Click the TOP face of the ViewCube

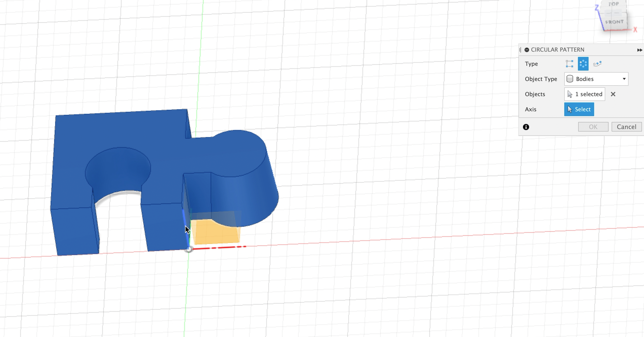[614, 4]
